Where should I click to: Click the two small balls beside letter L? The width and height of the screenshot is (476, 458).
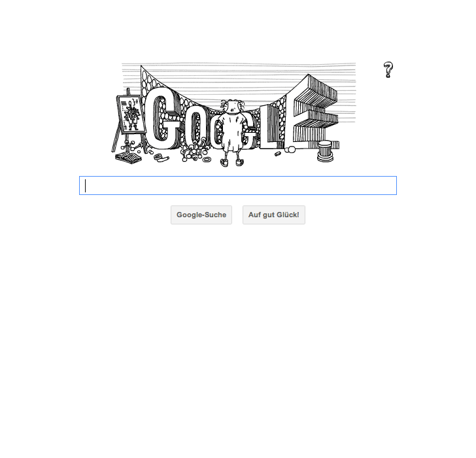[290, 149]
